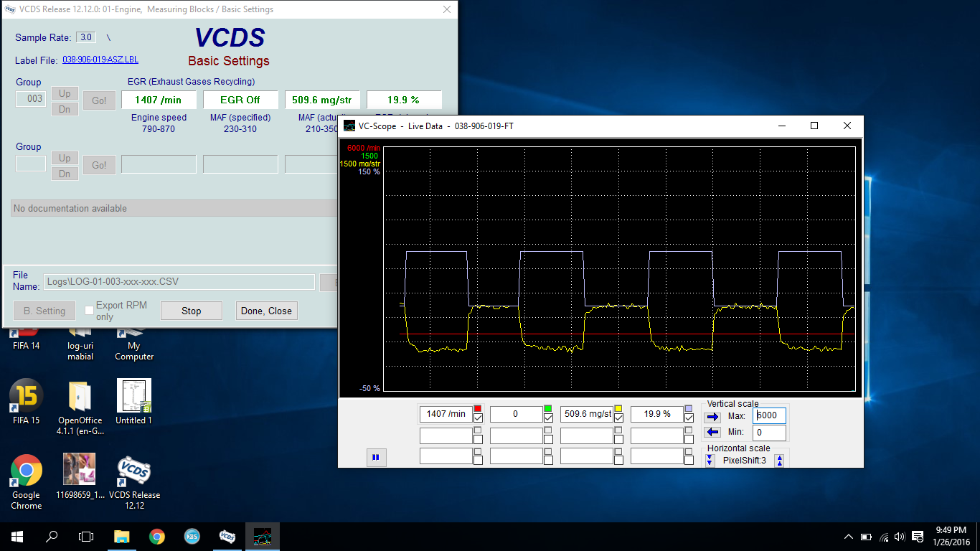980x551 pixels.
Task: Click the 19.9 % value in VCDS window
Action: 404,100
